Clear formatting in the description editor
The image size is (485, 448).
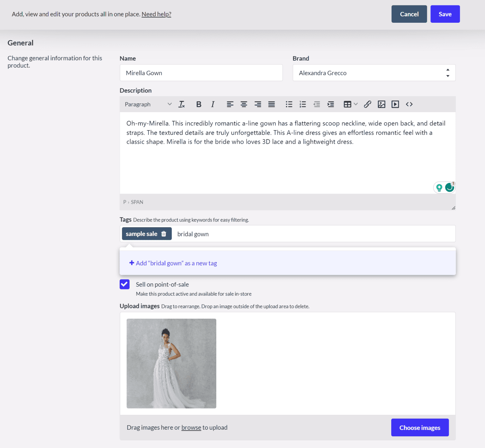(x=182, y=104)
